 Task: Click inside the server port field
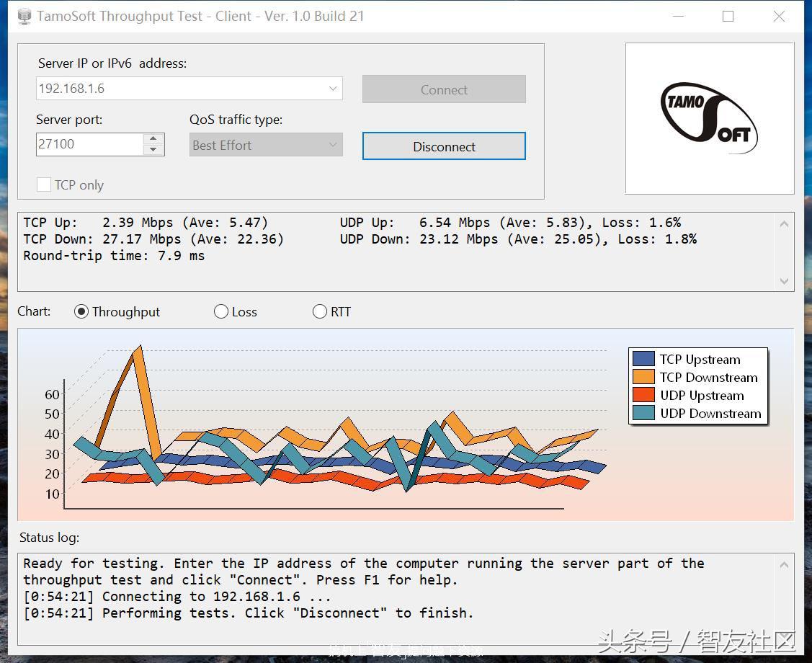click(88, 144)
